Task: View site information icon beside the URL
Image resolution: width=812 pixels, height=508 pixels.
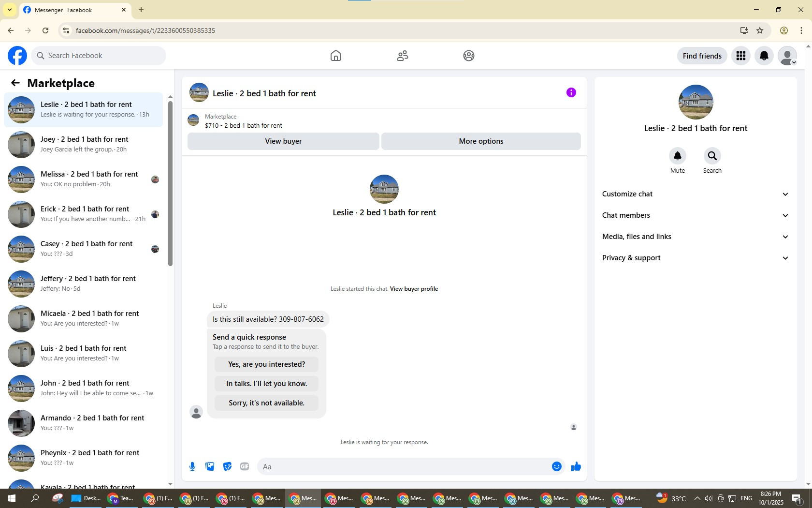Action: tap(66, 30)
